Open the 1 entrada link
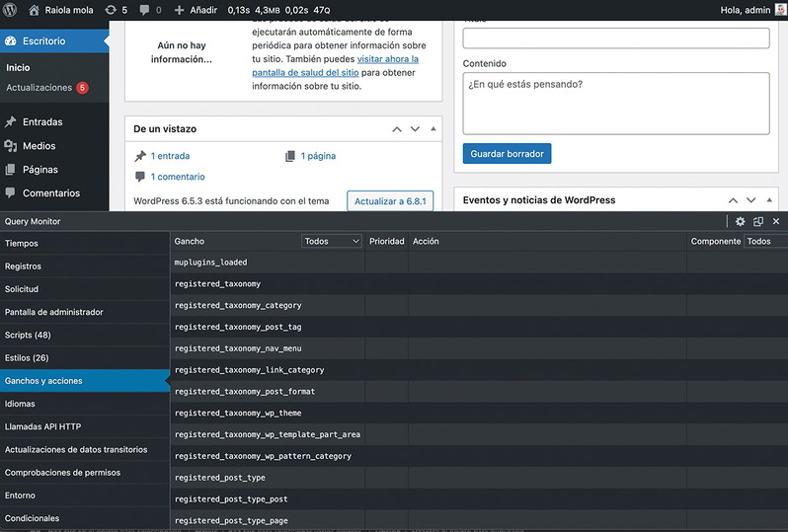This screenshot has height=532, width=788. 170,156
